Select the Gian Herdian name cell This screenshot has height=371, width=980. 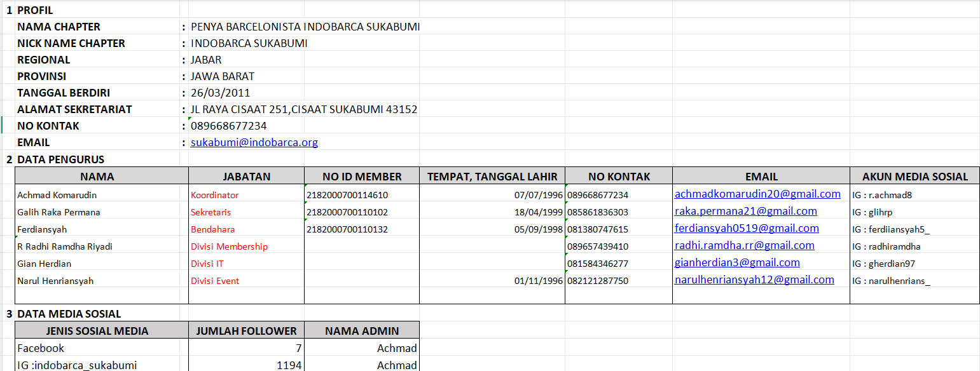point(102,264)
